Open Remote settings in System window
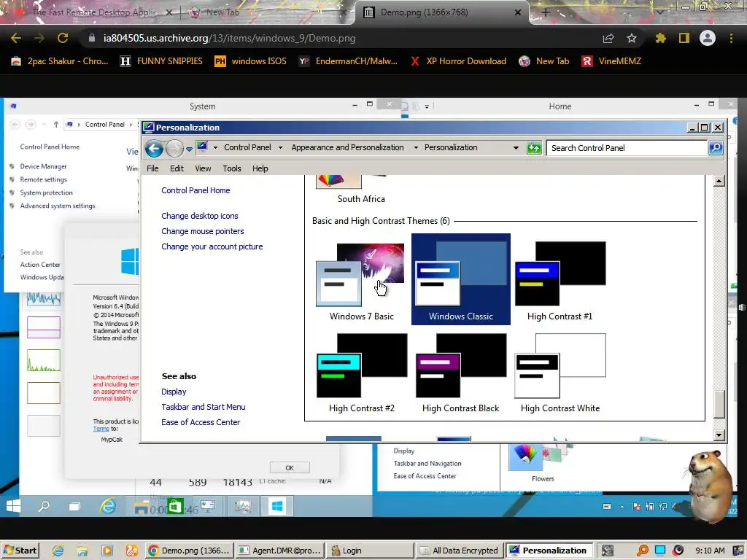Screen dimensions: 747x560 click(43, 179)
